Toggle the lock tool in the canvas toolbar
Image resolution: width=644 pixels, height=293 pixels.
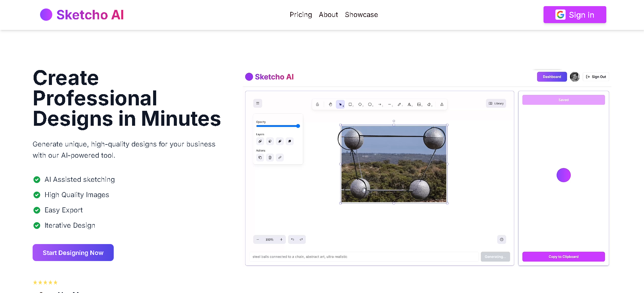point(317,104)
